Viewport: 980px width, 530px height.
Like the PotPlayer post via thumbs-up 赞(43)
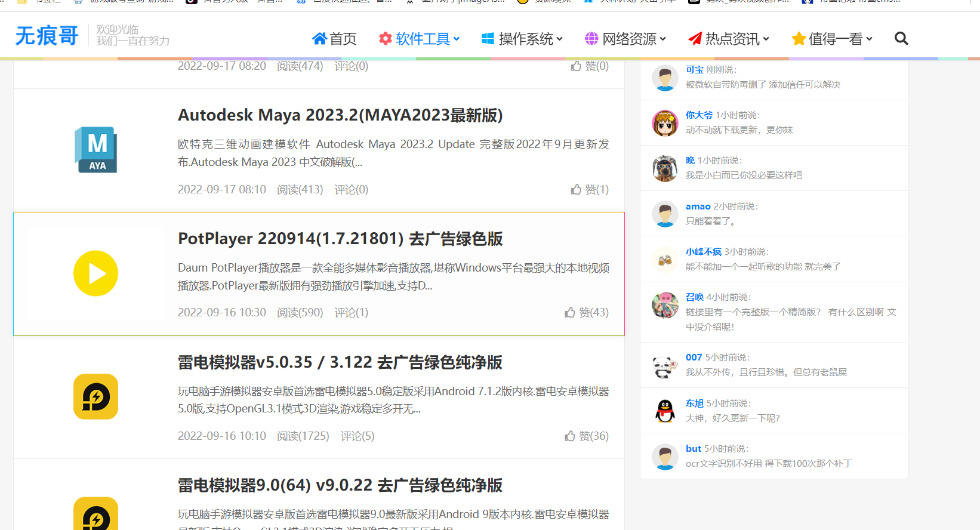(586, 313)
